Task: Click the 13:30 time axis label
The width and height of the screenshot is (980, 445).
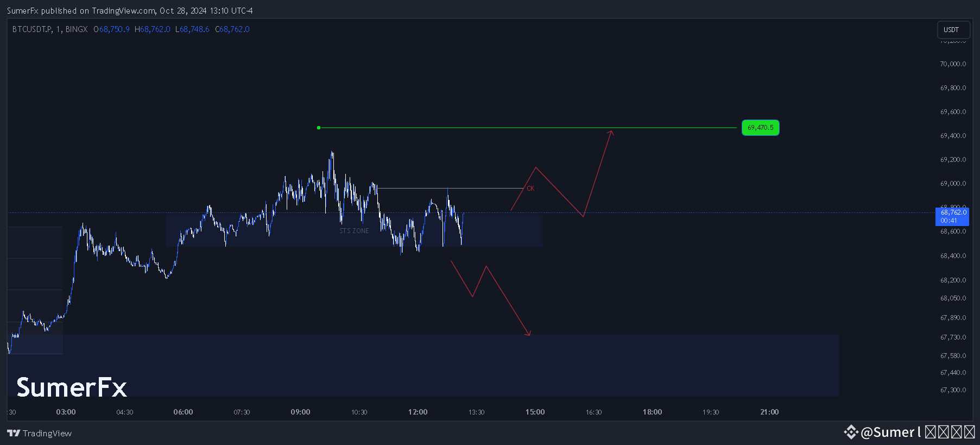Action: click(x=477, y=412)
